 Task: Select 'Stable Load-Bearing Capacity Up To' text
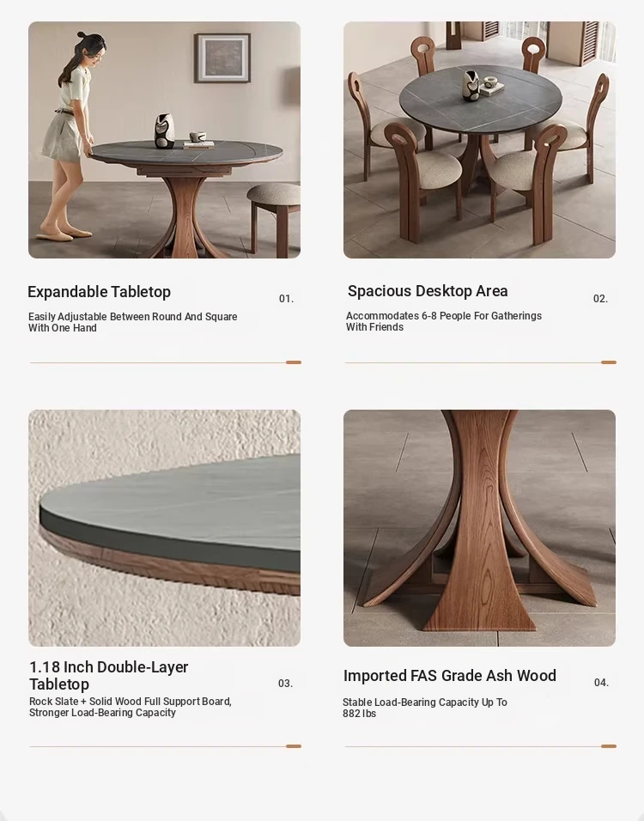(425, 702)
